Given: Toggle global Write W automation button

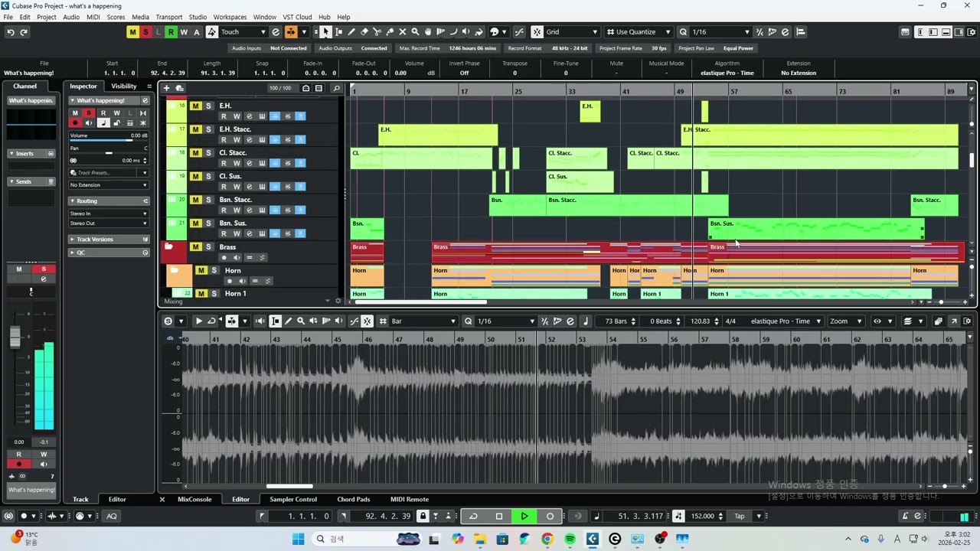Looking at the screenshot, I should [184, 32].
